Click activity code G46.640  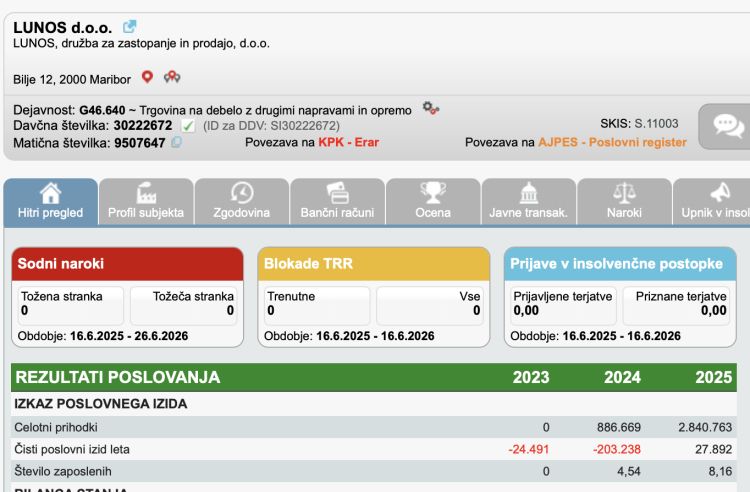[102, 110]
